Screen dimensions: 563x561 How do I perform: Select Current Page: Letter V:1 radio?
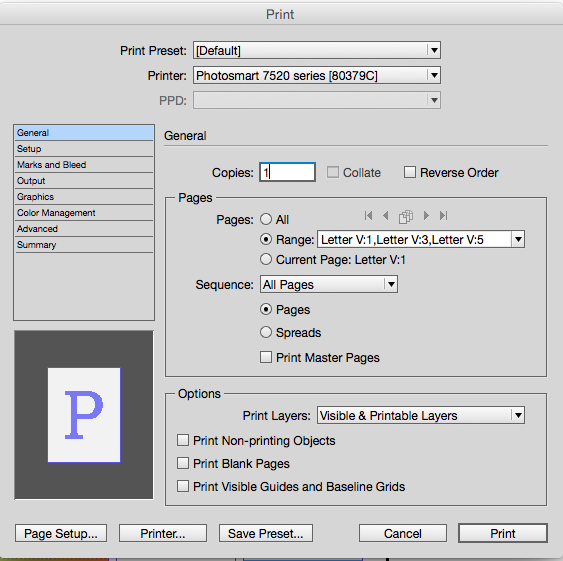(266, 259)
